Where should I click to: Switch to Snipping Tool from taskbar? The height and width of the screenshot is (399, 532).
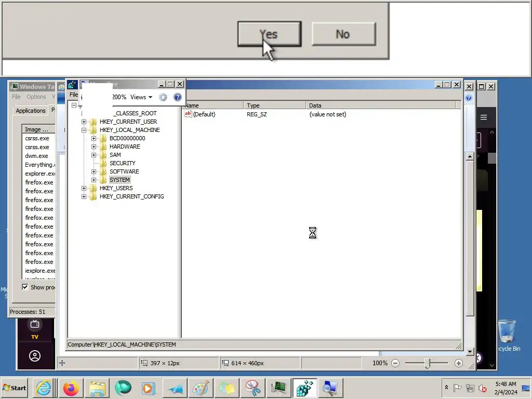pos(253,388)
